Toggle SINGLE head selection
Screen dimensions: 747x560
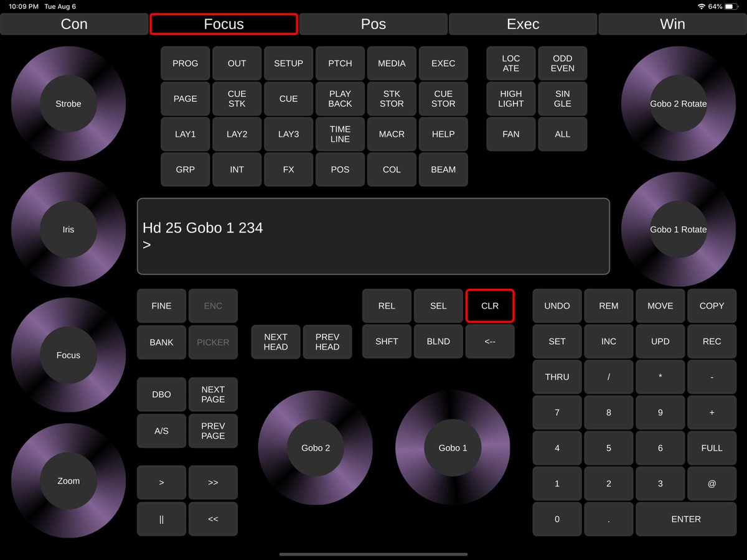click(x=563, y=99)
